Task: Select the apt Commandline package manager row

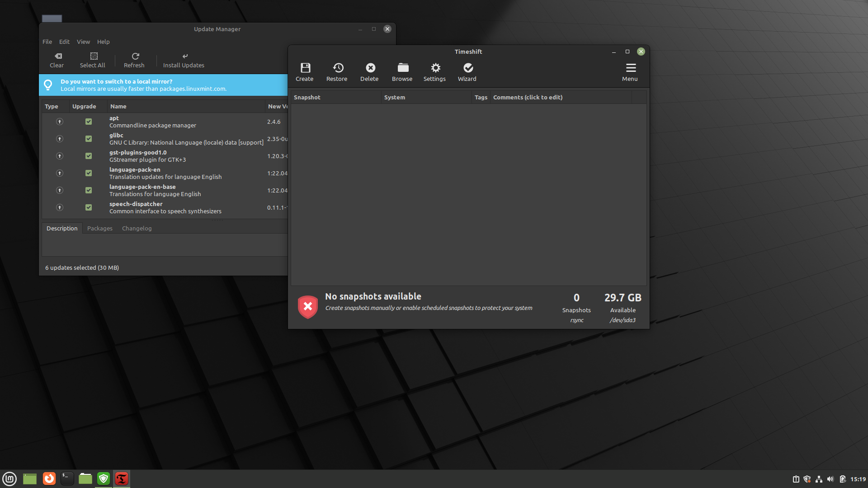Action: pyautogui.click(x=165, y=122)
